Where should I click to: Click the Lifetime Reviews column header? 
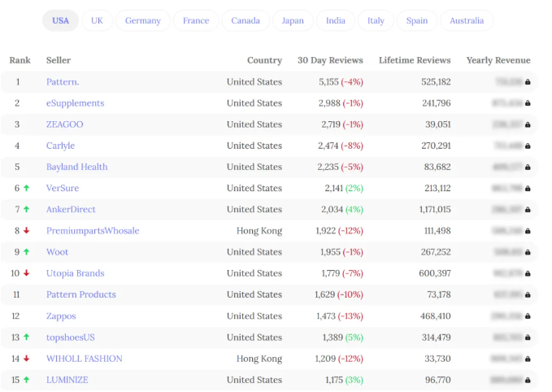tap(415, 60)
